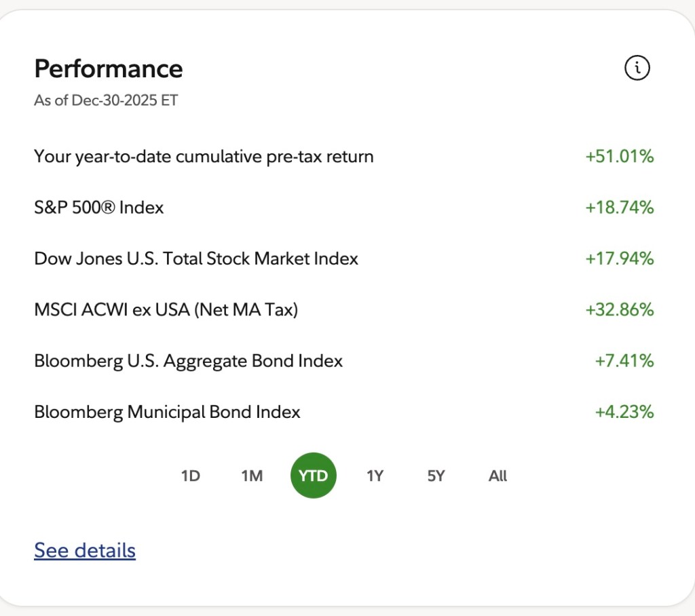The width and height of the screenshot is (695, 616).
Task: Open the See details link
Action: tap(85, 550)
